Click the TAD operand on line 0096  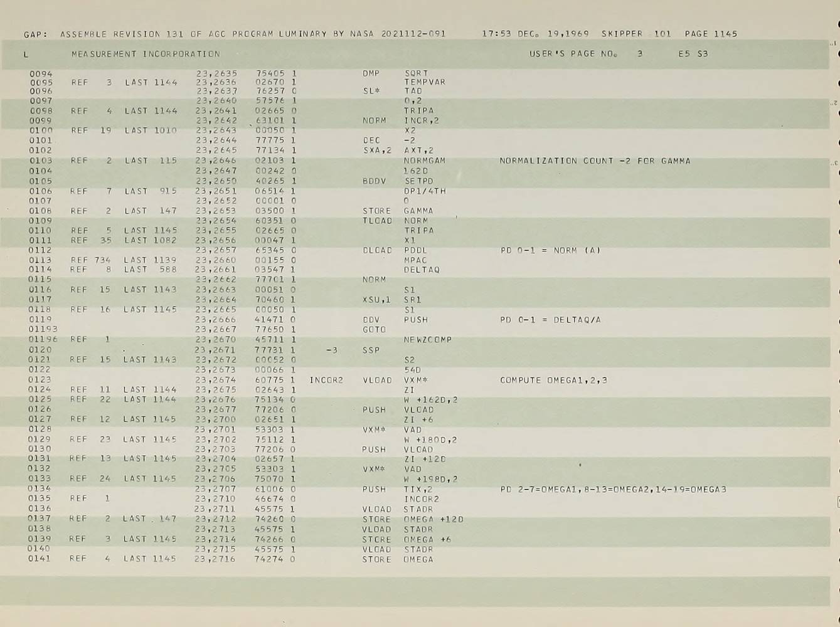413,91
